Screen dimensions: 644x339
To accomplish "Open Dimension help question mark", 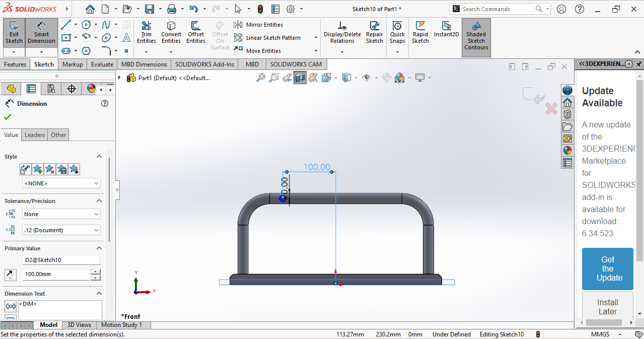I will click(x=105, y=103).
